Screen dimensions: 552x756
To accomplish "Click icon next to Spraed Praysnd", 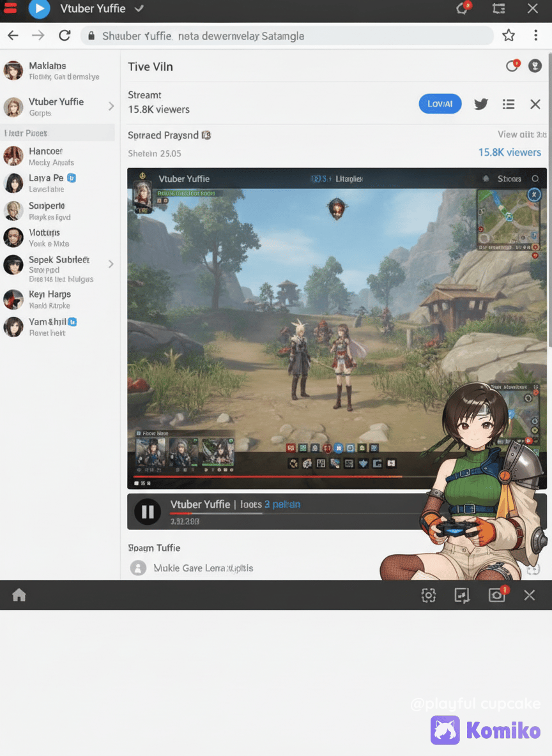I will [x=206, y=135].
